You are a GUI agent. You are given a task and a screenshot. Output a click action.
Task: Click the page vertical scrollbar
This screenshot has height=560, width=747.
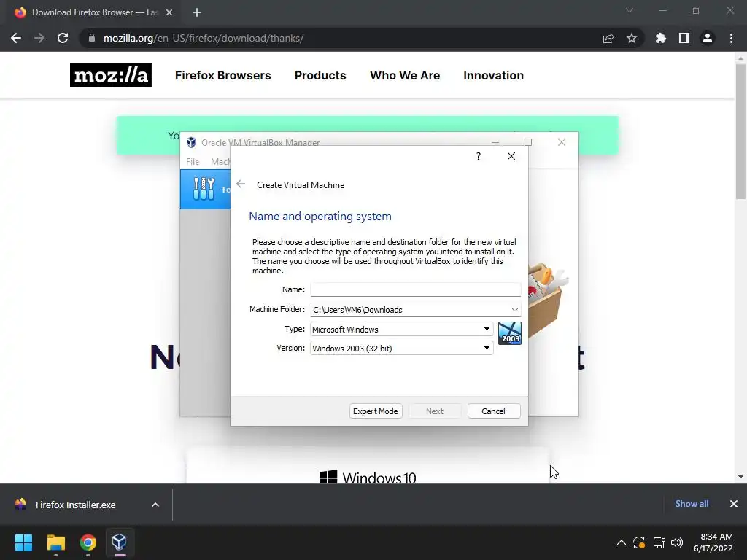[x=740, y=131]
